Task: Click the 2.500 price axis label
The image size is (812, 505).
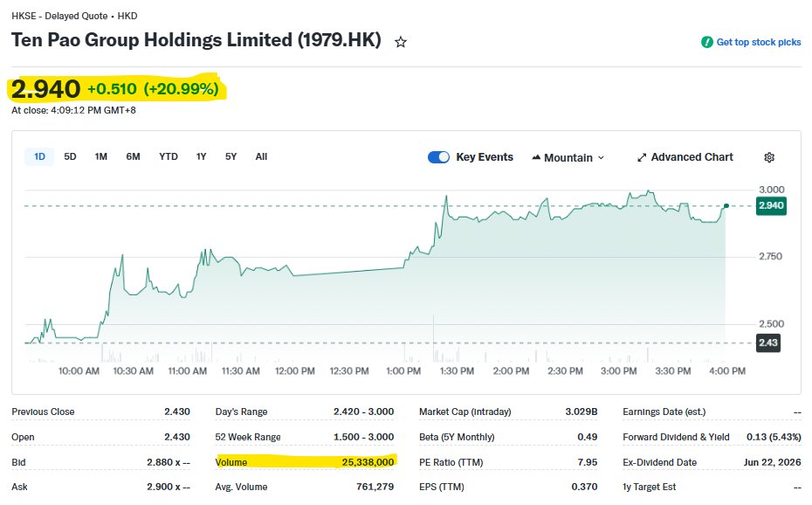Action: [771, 324]
